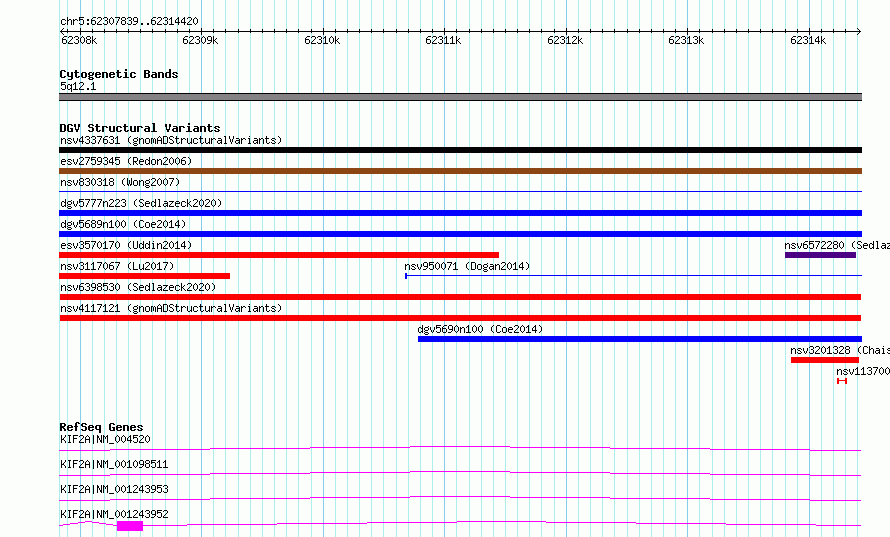Click the chr5:62307839..62314420 coordinate label
Screen dimensions: 890x537
(x=129, y=21)
